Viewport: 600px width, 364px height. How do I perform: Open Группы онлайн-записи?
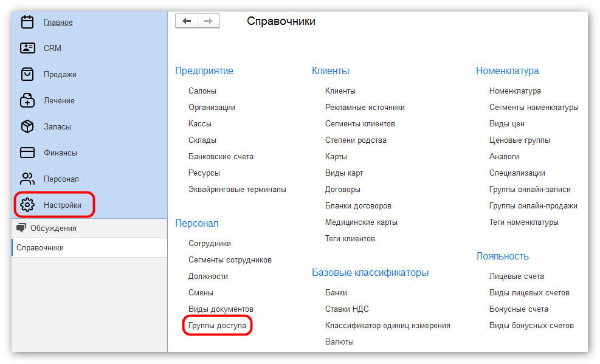click(530, 190)
